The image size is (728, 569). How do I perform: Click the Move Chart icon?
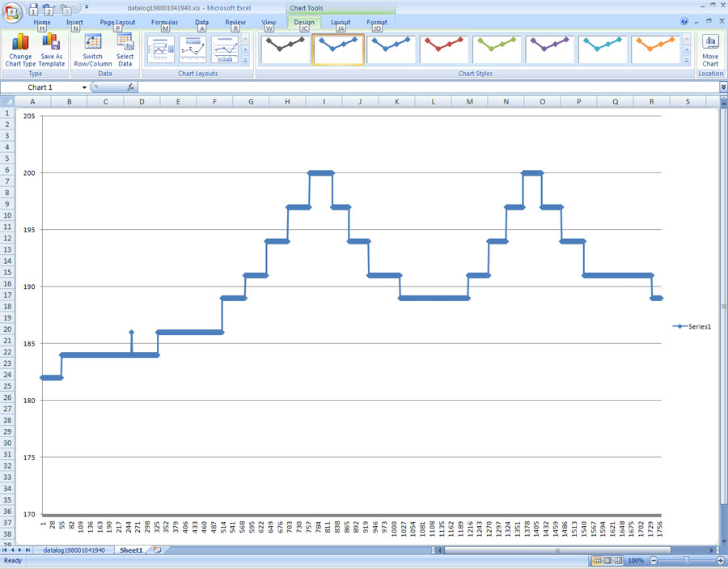[x=709, y=49]
